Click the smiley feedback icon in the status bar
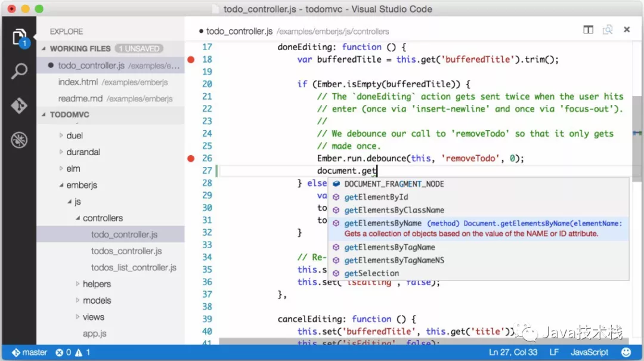644x361 pixels. coord(626,353)
